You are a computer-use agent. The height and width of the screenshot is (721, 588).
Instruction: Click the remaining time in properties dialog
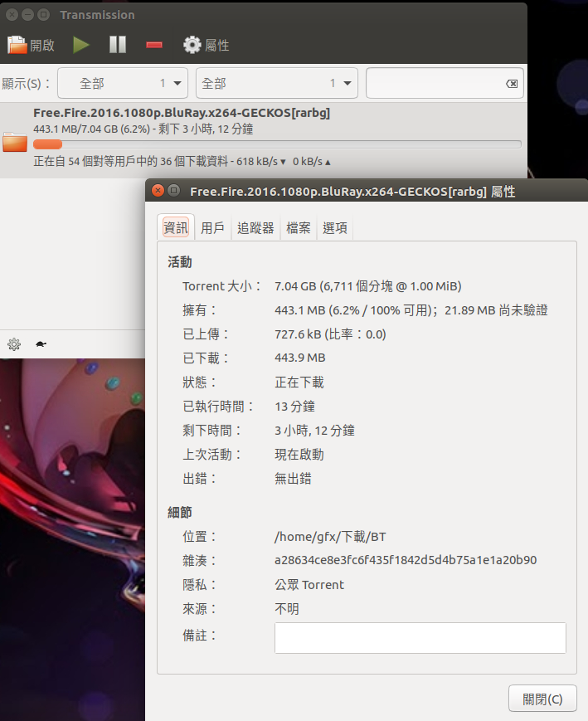(314, 431)
